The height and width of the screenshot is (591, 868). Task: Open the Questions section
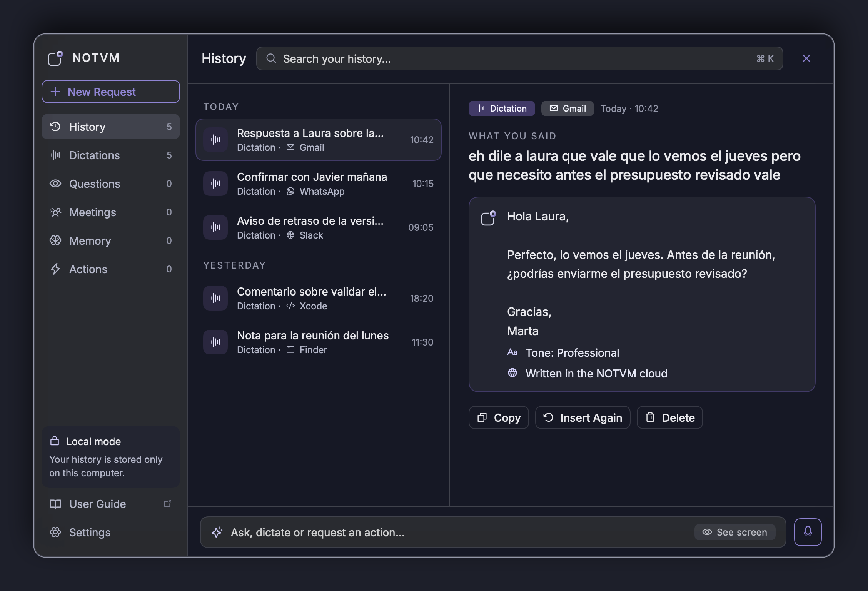click(111, 184)
